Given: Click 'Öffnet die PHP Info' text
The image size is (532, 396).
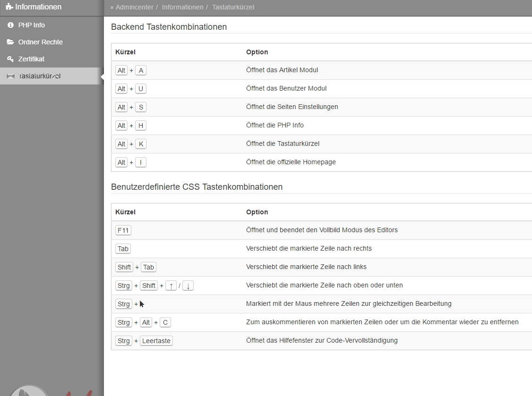Looking at the screenshot, I should (275, 125).
